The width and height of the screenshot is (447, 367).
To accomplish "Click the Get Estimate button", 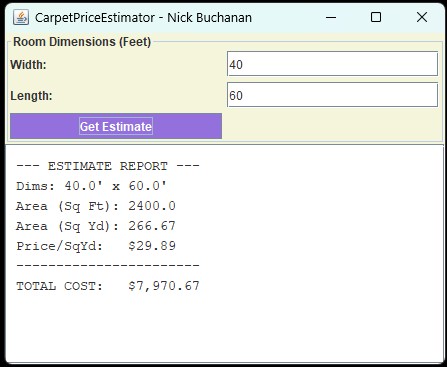I will click(116, 126).
